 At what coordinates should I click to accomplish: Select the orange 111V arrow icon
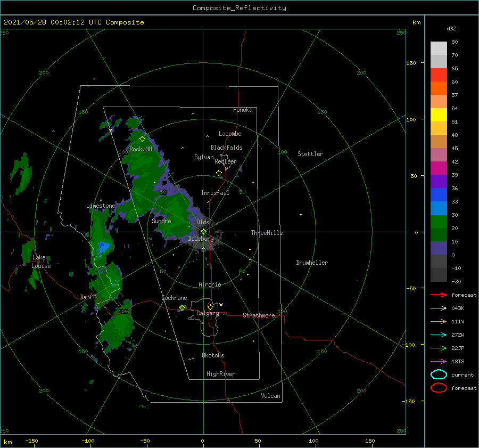tap(439, 321)
